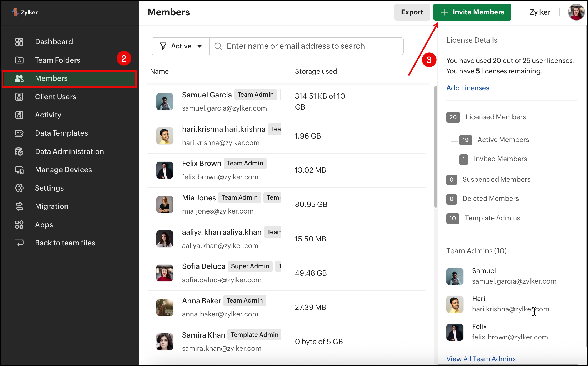Click the View All Team Admins link

click(x=481, y=359)
